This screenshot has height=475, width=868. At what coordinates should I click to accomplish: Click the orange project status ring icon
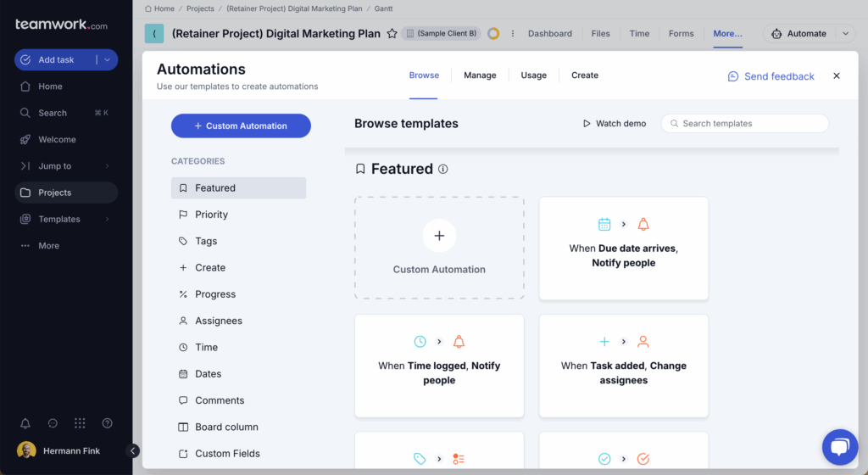pyautogui.click(x=493, y=34)
